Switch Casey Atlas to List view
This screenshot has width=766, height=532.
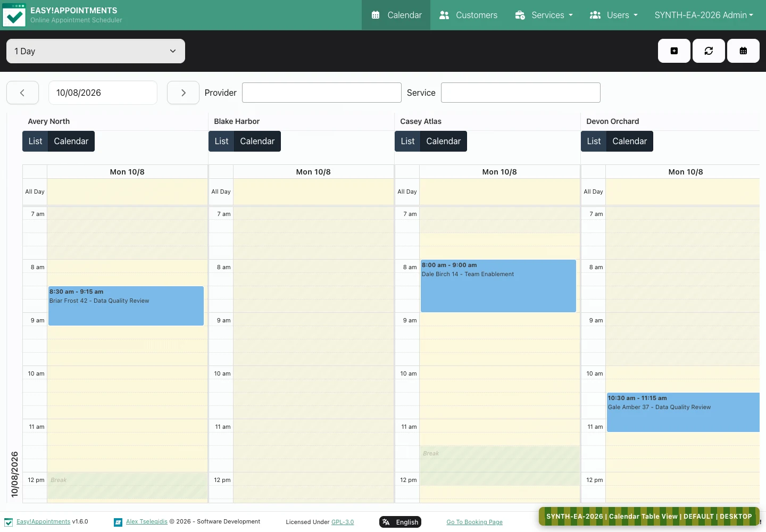(407, 141)
